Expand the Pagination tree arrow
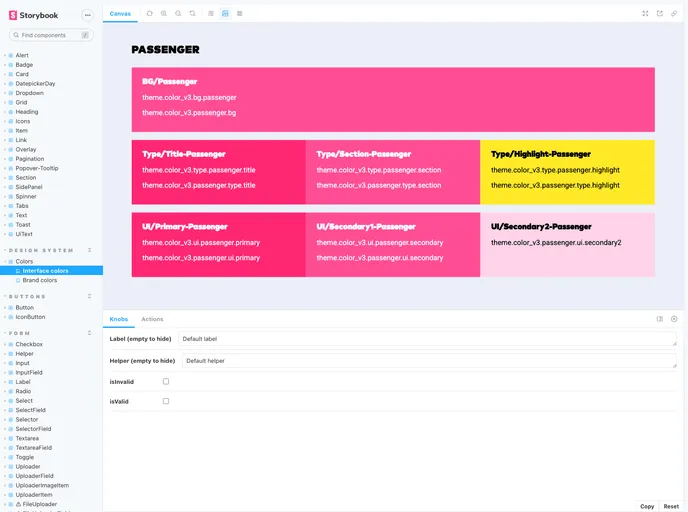This screenshot has width=688, height=512. click(5, 159)
